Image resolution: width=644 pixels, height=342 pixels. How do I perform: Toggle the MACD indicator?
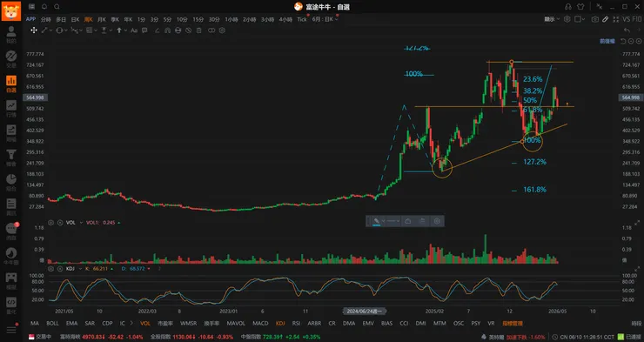(x=260, y=324)
